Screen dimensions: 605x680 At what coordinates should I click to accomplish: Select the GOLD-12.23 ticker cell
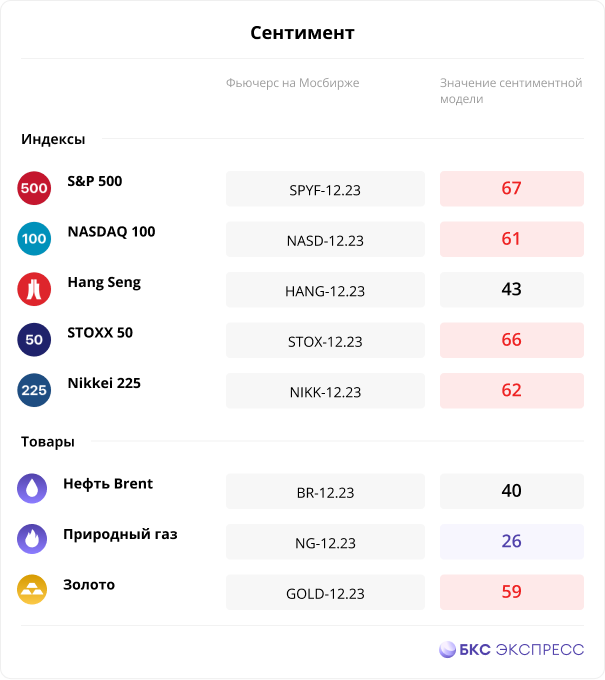(325, 592)
